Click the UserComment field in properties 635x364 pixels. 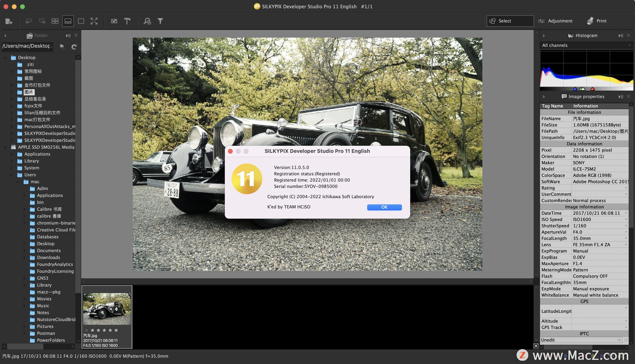(600, 194)
